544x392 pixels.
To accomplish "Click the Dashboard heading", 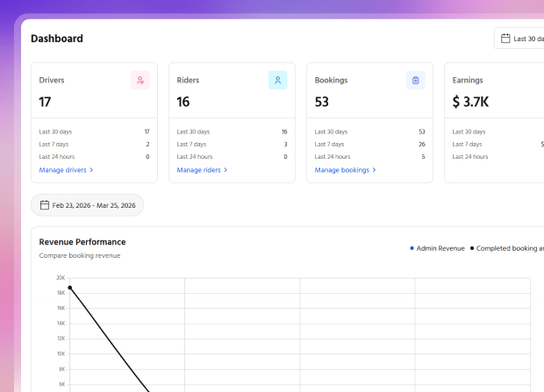I will tap(57, 39).
